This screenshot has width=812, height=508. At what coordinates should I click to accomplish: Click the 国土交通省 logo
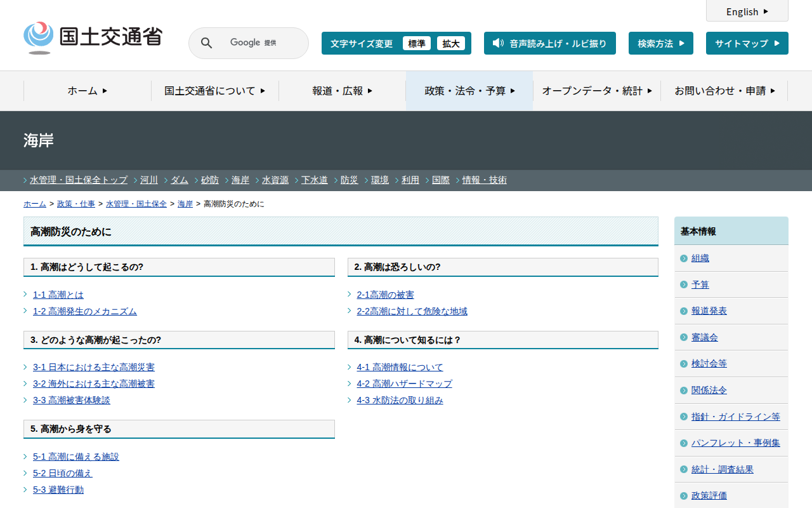point(93,37)
